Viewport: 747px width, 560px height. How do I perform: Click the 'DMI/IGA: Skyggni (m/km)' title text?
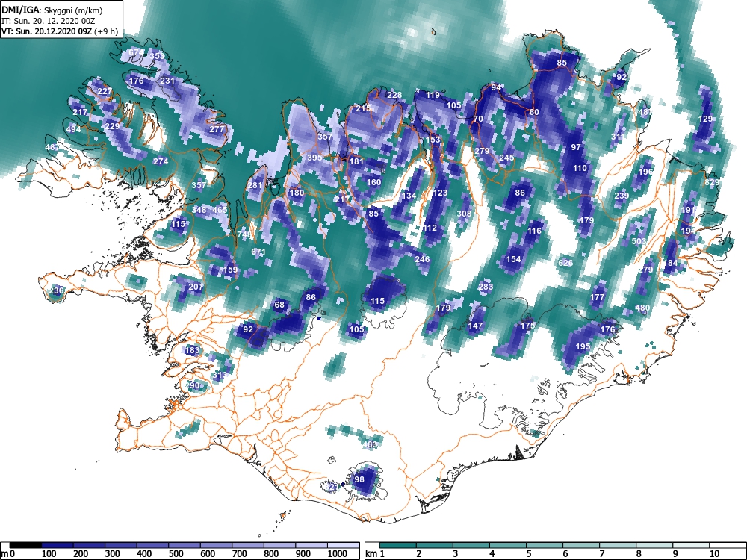point(52,10)
